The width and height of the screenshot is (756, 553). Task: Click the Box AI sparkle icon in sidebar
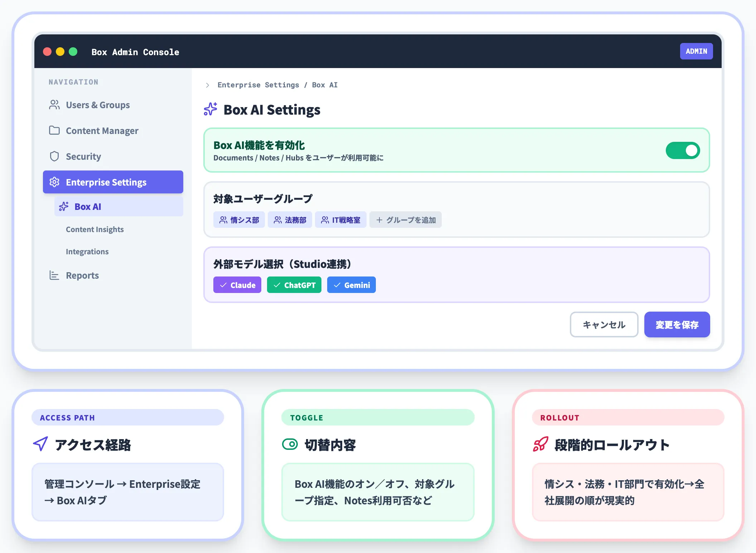pyautogui.click(x=64, y=206)
